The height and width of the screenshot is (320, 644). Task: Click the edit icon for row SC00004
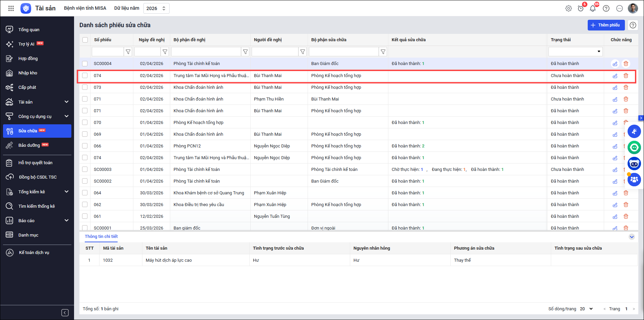tap(615, 64)
